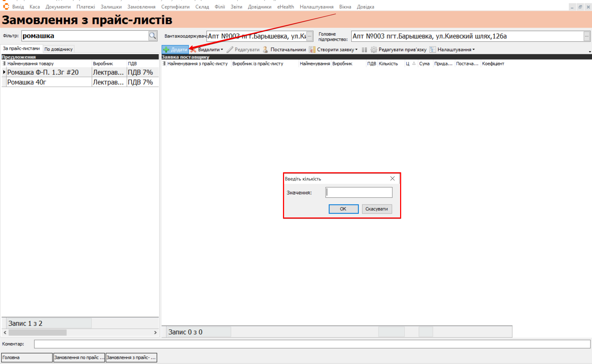Click the gear Редагувати прив'язку icon
This screenshot has height=364, width=592.
click(x=373, y=50)
